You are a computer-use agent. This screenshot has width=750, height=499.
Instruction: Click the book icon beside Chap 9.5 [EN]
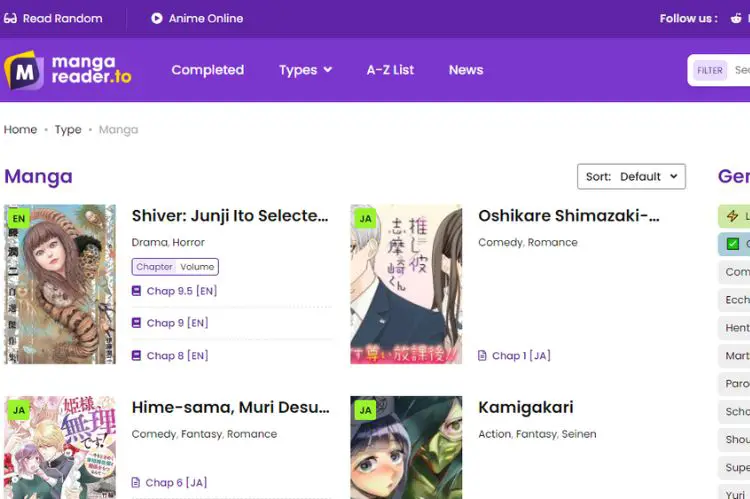(x=136, y=291)
